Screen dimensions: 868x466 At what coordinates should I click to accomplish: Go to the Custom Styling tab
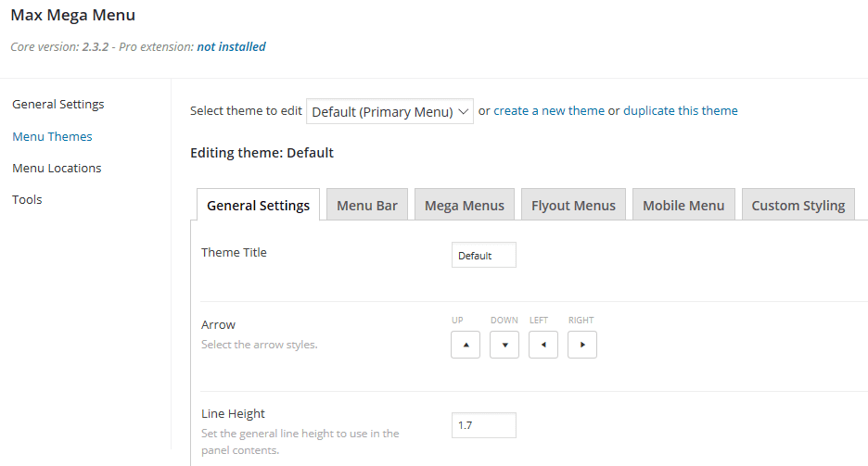click(798, 205)
